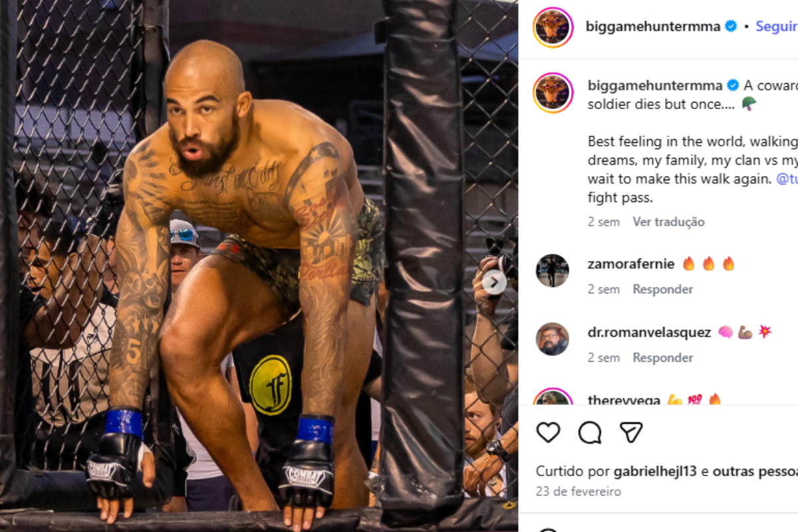The width and height of the screenshot is (798, 532).
Task: Share the post using the paper plane icon
Action: coord(631,432)
